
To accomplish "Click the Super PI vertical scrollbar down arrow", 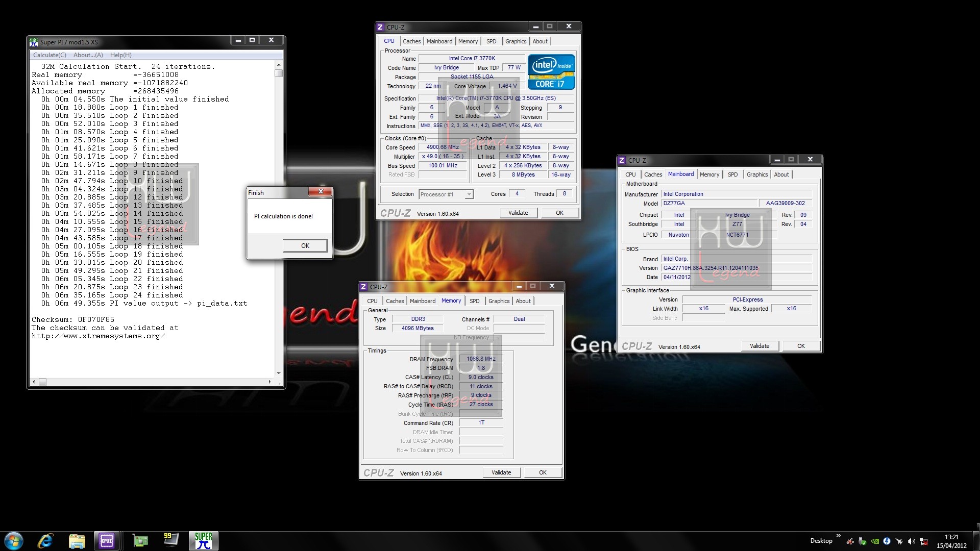I will (278, 373).
